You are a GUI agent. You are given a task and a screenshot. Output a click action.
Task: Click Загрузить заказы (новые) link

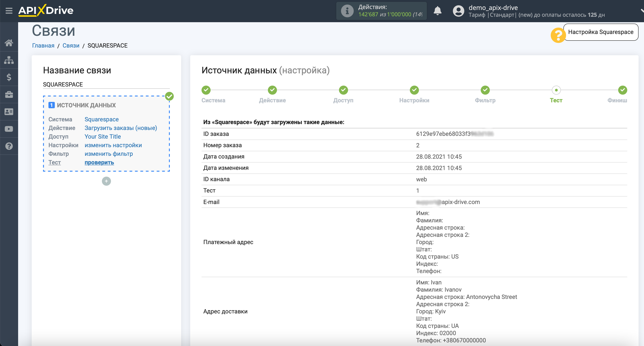click(x=121, y=128)
